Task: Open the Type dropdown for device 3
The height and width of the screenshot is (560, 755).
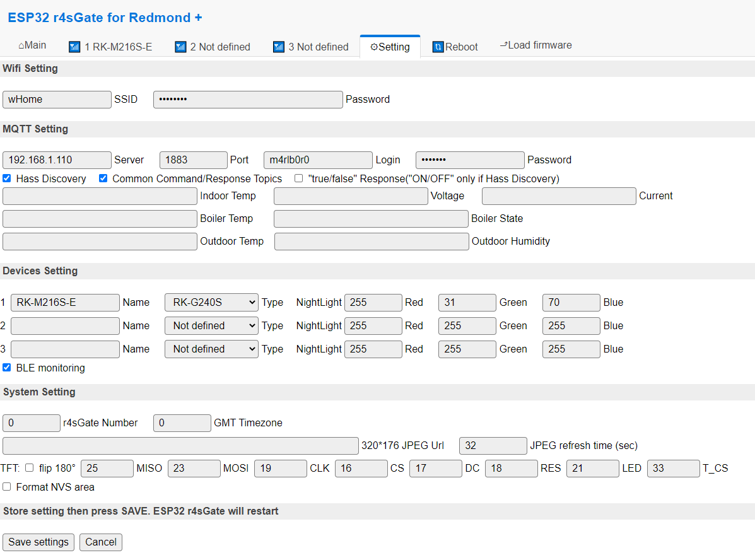Action: (x=211, y=349)
